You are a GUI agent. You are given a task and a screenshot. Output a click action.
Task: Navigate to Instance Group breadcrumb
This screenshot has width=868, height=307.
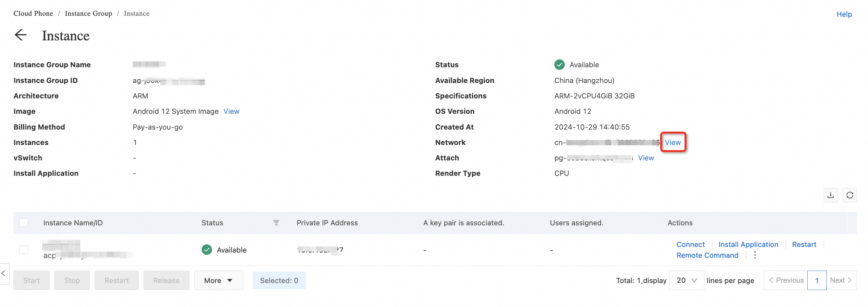pos(88,13)
